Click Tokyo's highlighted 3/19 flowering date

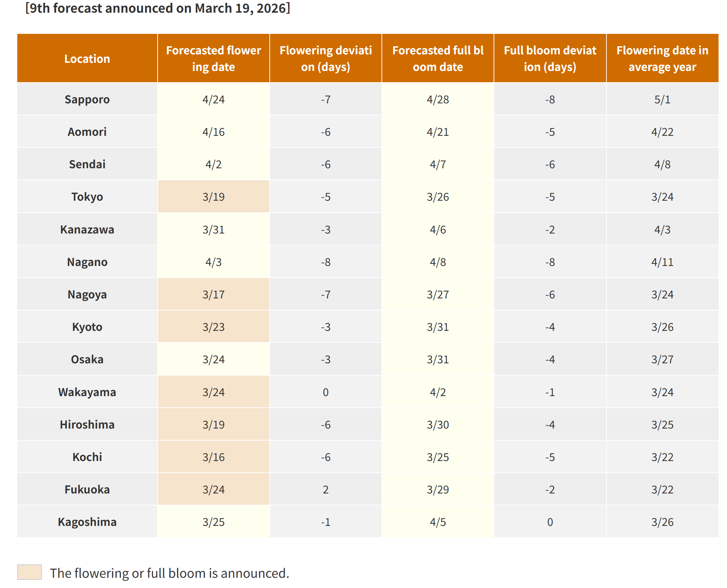(x=213, y=197)
